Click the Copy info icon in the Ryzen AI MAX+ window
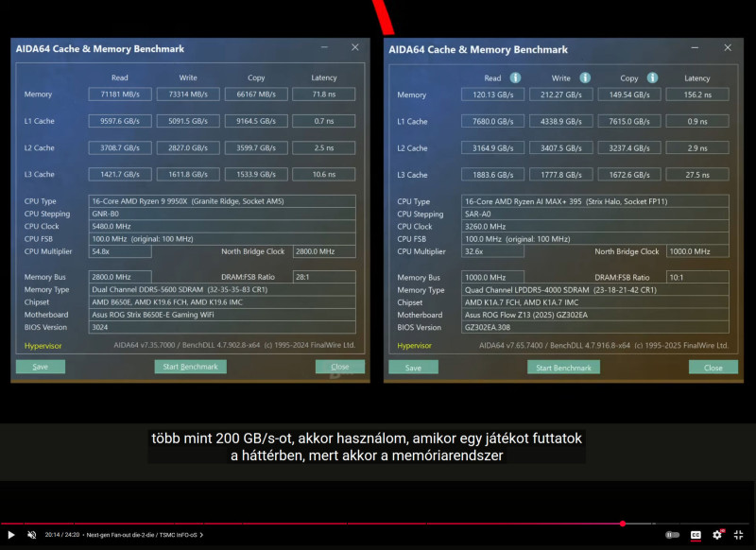Screen dimensions: 756x550 coord(652,77)
